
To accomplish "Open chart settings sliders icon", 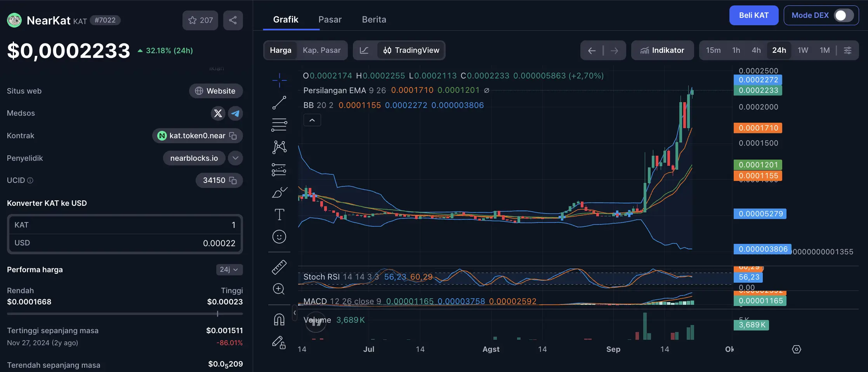I will (x=848, y=50).
